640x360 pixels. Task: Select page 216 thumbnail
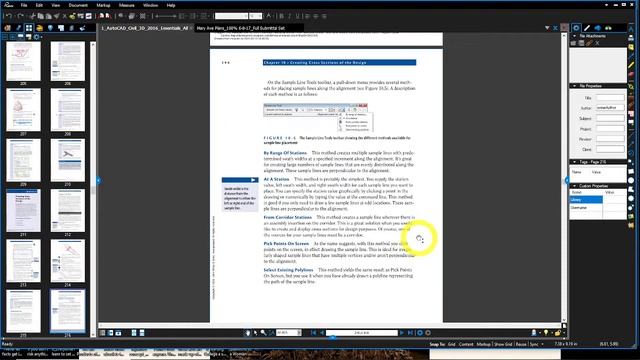(68, 311)
